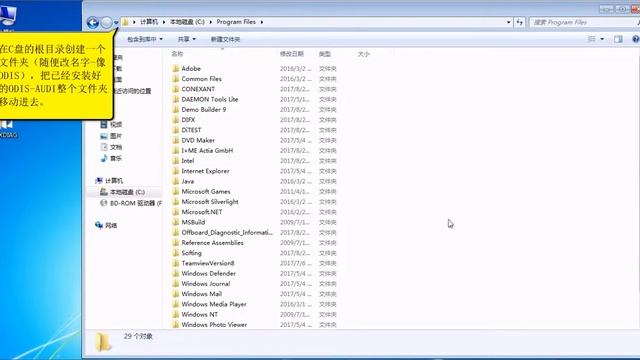
Task: Select the MSBuild folder name
Action: tap(193, 222)
